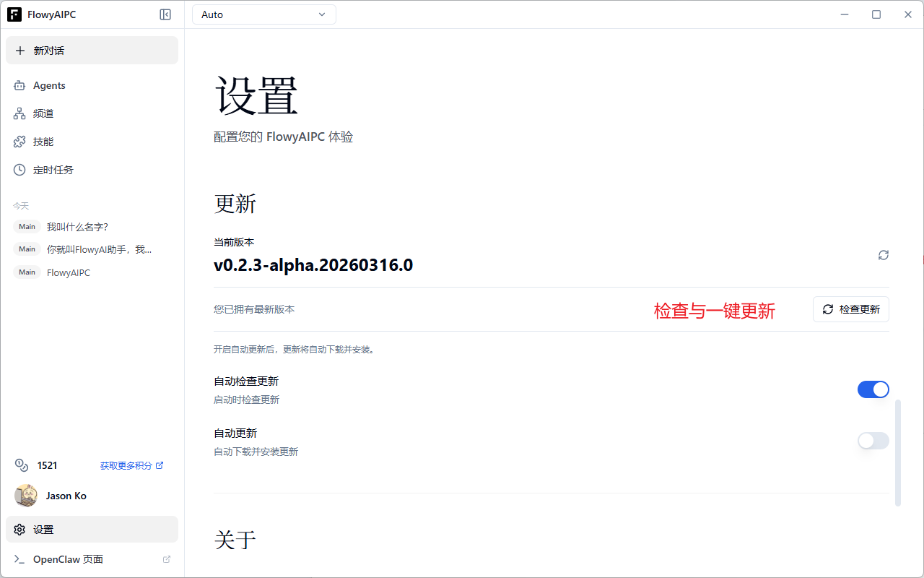This screenshot has height=578, width=924.
Task: Open the settings gear icon
Action: pyautogui.click(x=19, y=529)
